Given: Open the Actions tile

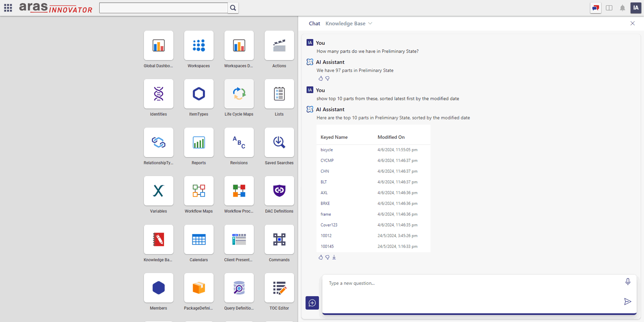Looking at the screenshot, I should (x=279, y=45).
